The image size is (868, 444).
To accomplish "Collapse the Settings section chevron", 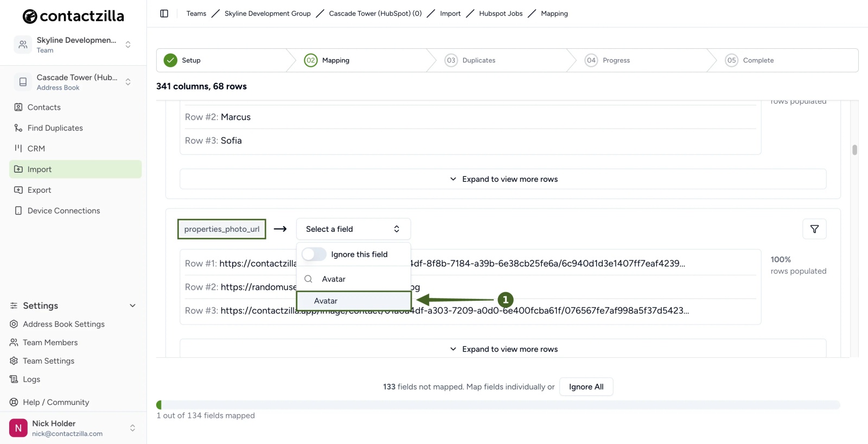I will 132,306.
